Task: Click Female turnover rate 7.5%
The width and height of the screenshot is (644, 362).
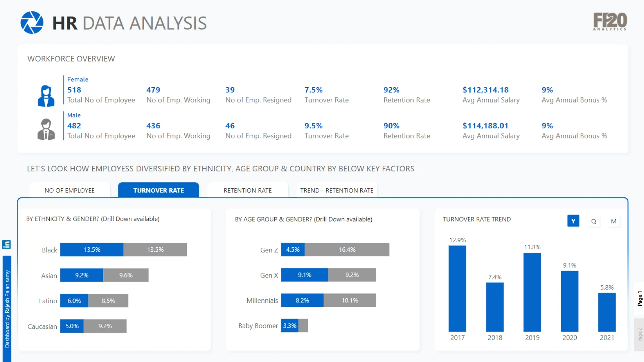Action: pos(314,90)
